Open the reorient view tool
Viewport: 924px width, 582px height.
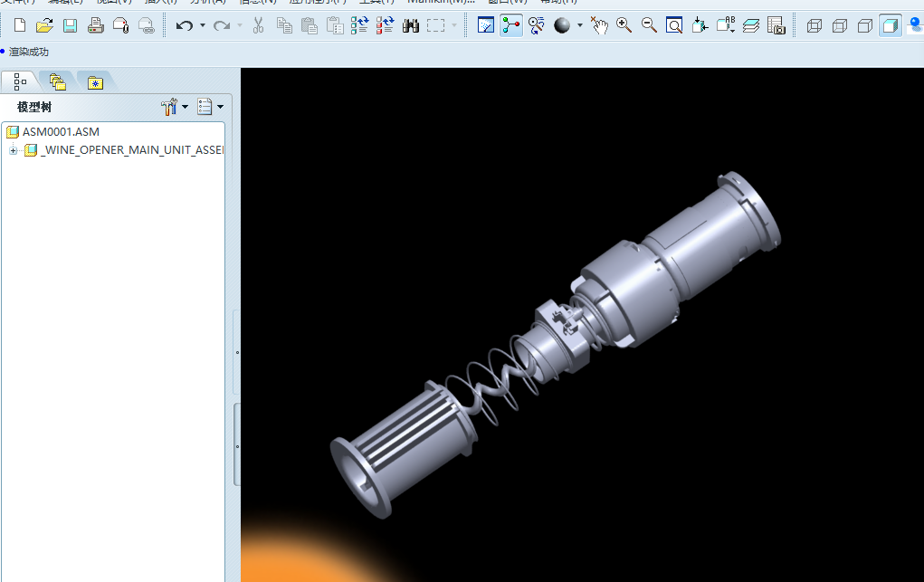(700, 25)
